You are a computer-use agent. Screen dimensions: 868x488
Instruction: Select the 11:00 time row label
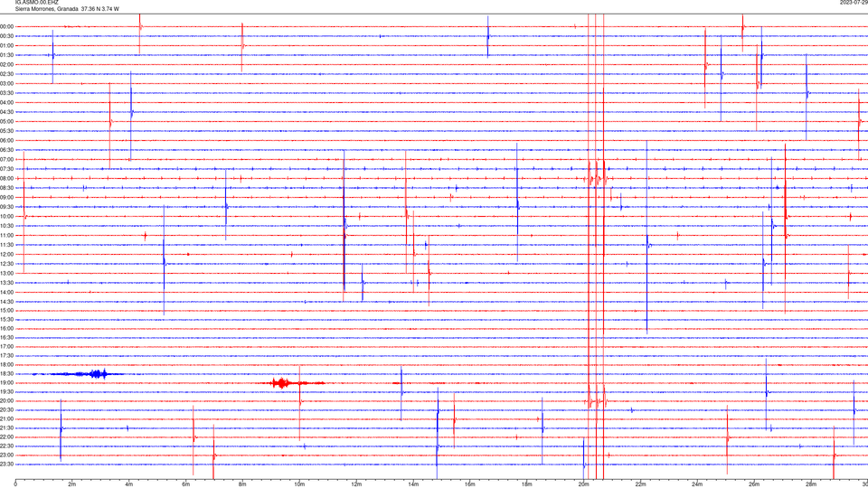[7, 235]
